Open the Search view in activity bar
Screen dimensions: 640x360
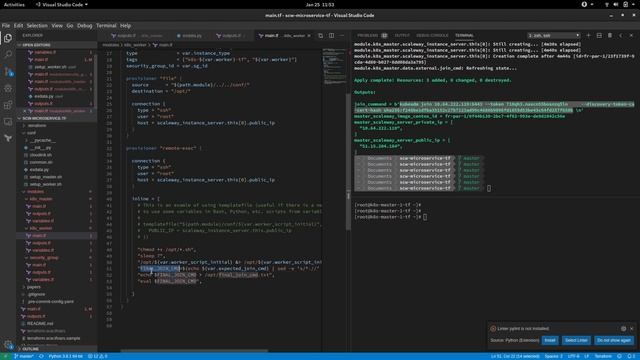coord(8,55)
